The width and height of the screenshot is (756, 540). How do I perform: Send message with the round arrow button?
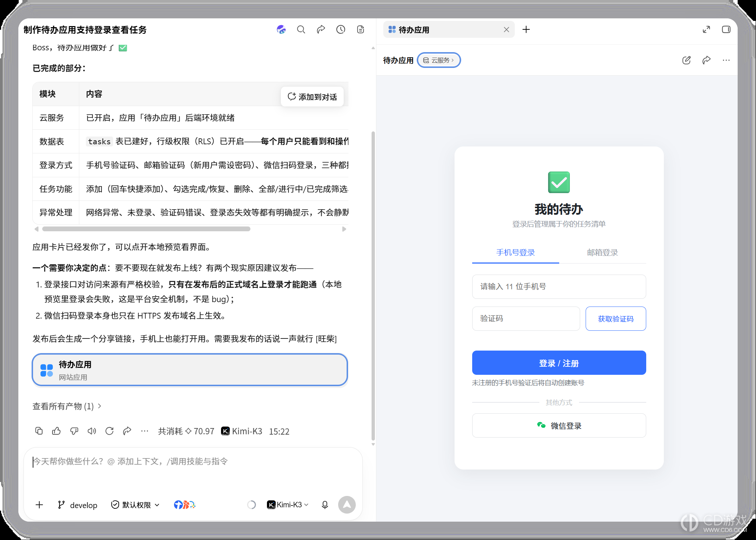tap(347, 505)
